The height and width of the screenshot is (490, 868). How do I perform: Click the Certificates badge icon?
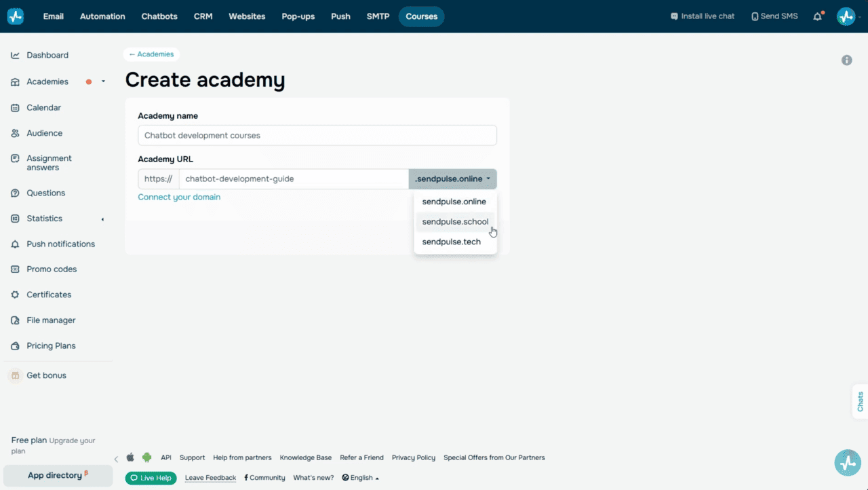coord(15,295)
